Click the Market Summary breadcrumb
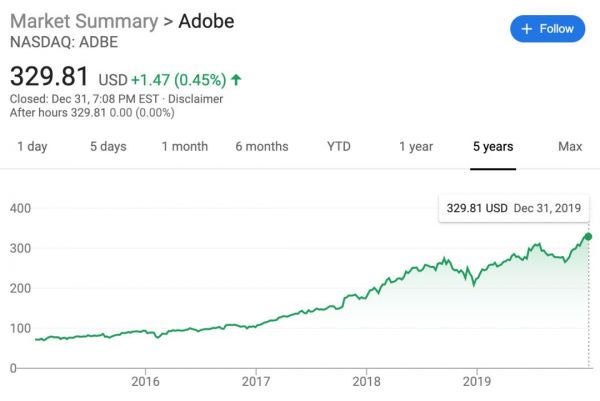The width and height of the screenshot is (600, 401). [85, 21]
